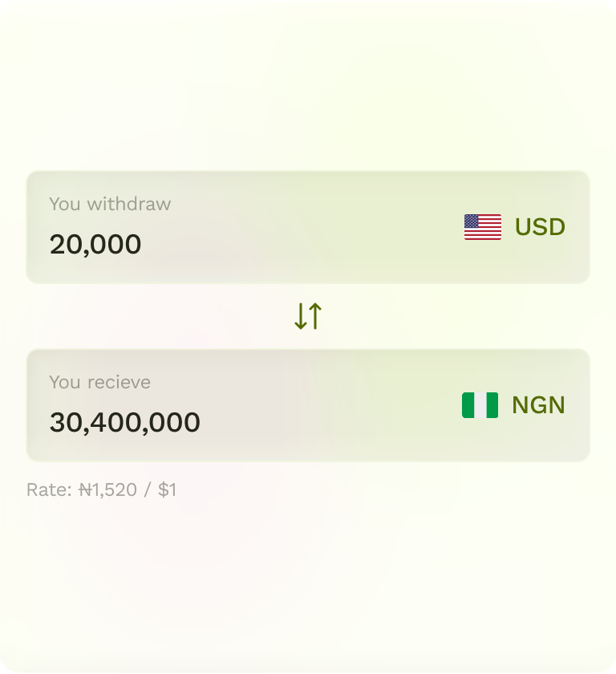Screen dimensions: 616x674
Task: Open the USD currency selector
Action: 514,227
